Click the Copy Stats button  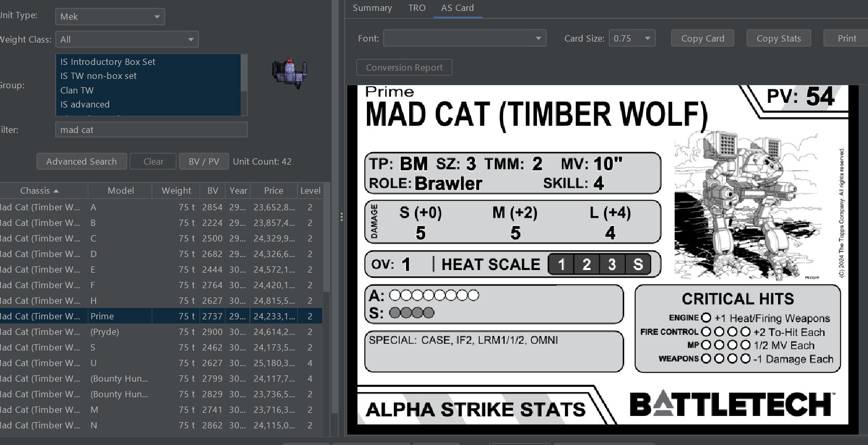(x=779, y=38)
